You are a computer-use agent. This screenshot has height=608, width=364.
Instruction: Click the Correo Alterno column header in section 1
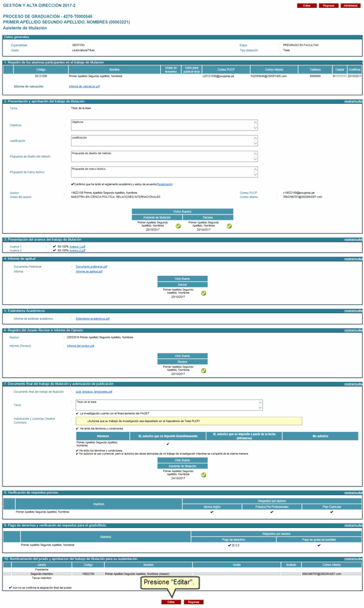tap(274, 69)
